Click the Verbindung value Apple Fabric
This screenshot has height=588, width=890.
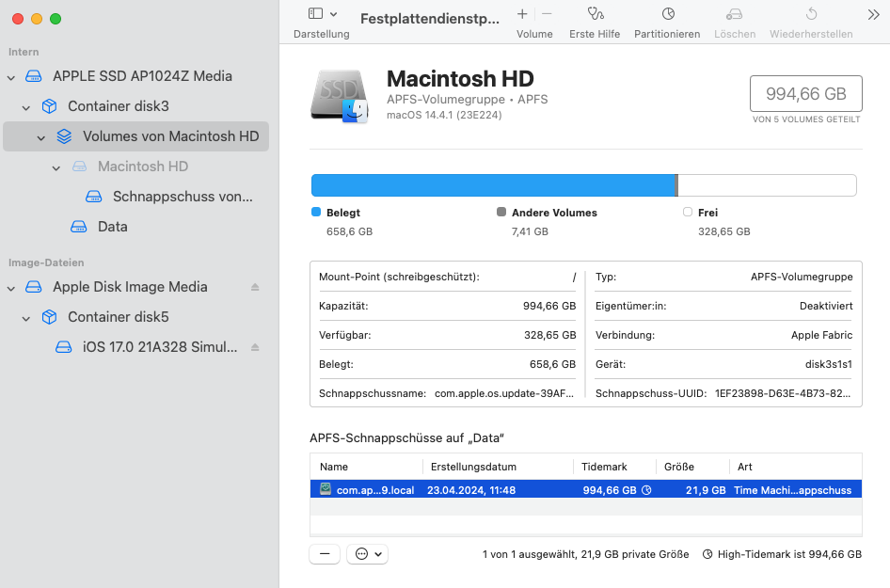click(822, 335)
